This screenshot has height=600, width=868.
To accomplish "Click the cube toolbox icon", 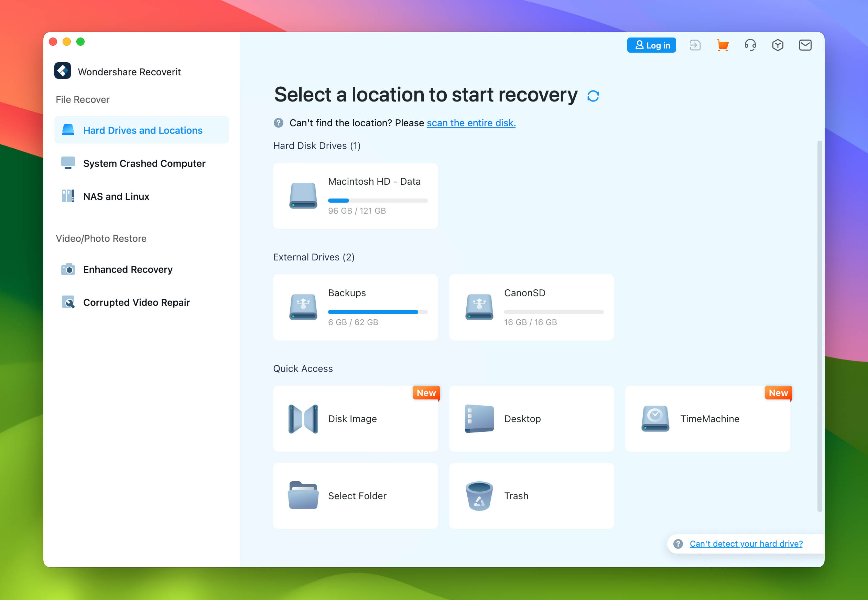I will pos(778,45).
